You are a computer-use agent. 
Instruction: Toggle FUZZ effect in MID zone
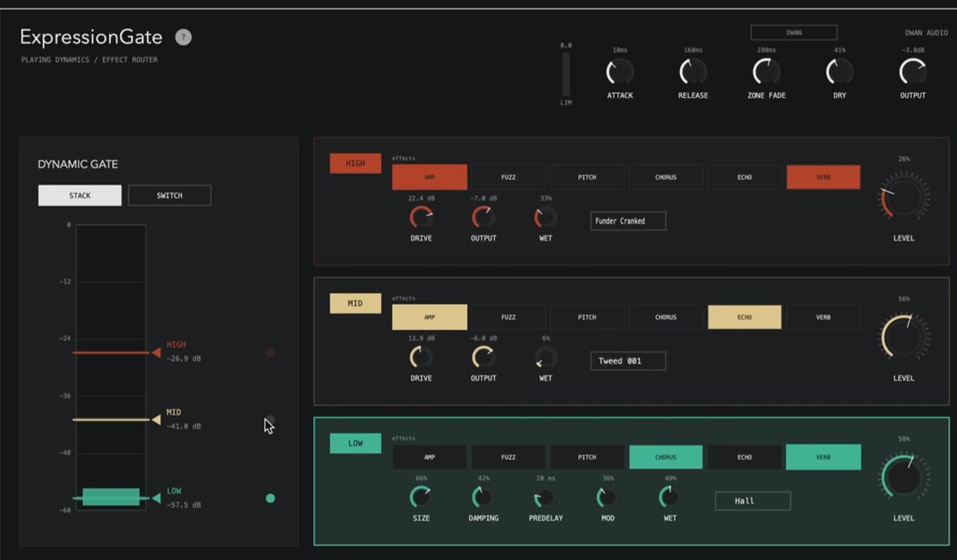[509, 317]
